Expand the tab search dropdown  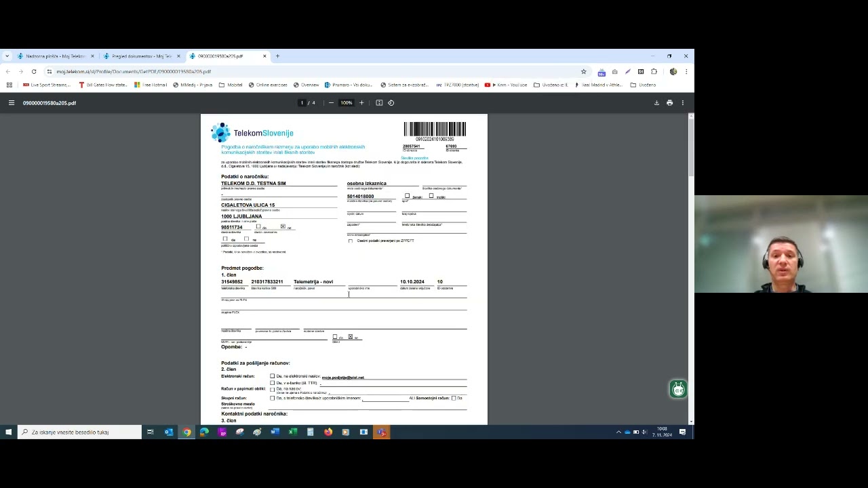7,56
